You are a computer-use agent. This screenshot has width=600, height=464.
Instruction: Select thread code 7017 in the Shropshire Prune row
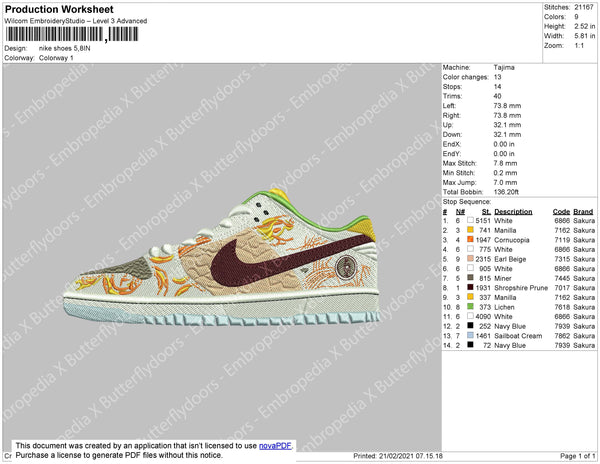[x=562, y=288]
